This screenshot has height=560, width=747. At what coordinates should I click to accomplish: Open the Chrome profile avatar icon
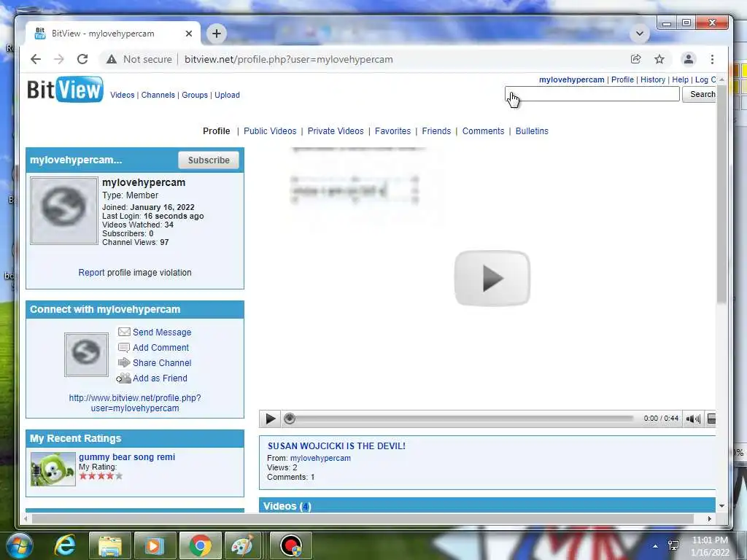pos(689,59)
